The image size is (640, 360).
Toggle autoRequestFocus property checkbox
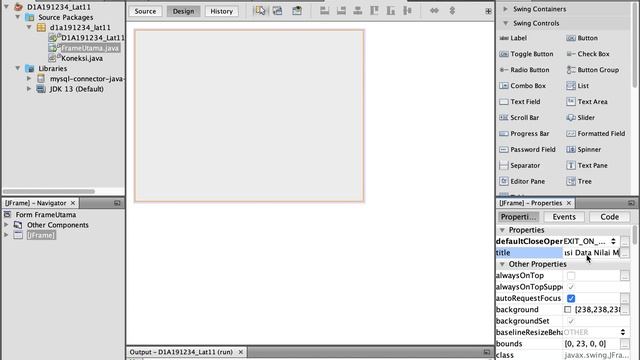[x=571, y=298]
